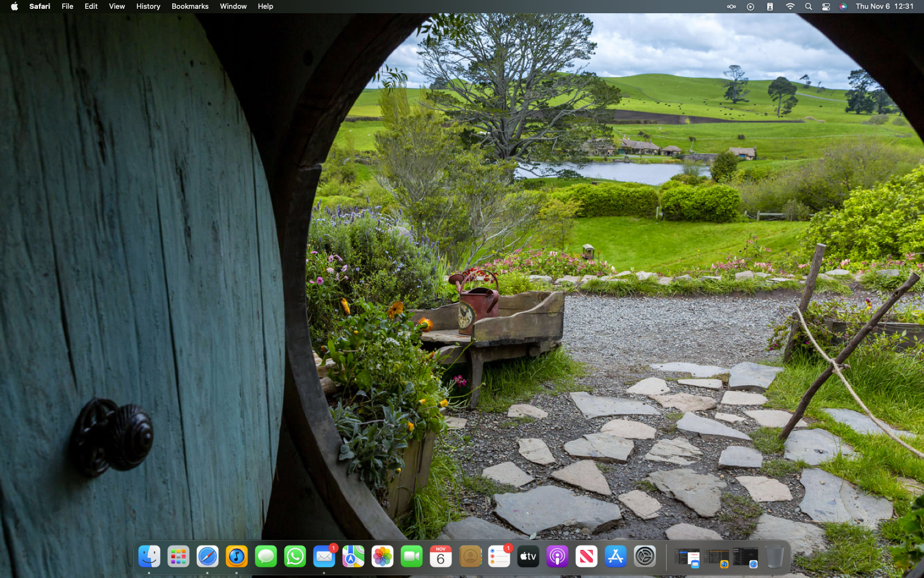This screenshot has width=924, height=578.
Task: Launch FaceTime from the dock
Action: pos(411,557)
